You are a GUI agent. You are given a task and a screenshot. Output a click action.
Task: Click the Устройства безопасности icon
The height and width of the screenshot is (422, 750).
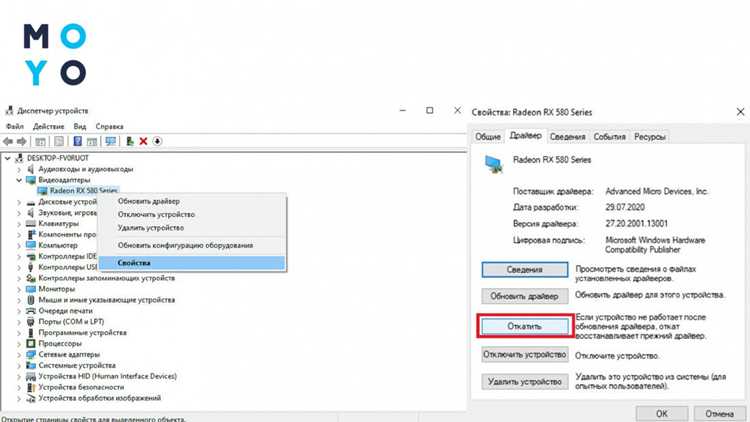click(31, 387)
